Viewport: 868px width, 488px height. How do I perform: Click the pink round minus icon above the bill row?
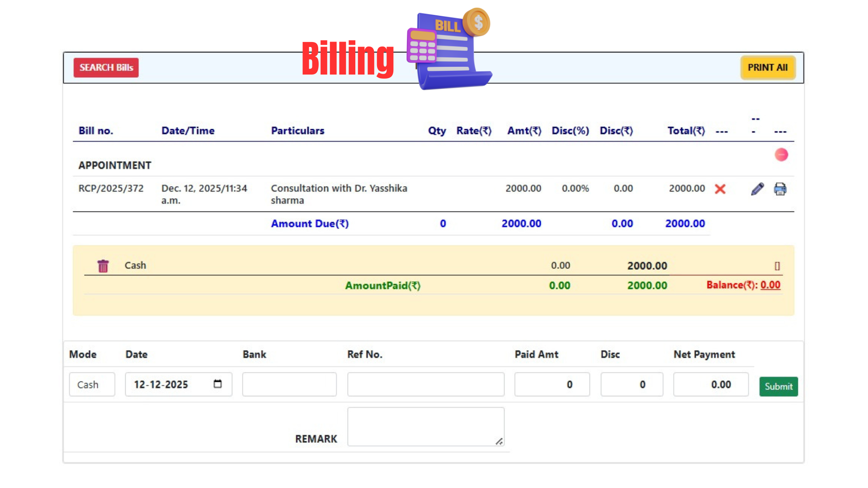point(781,155)
